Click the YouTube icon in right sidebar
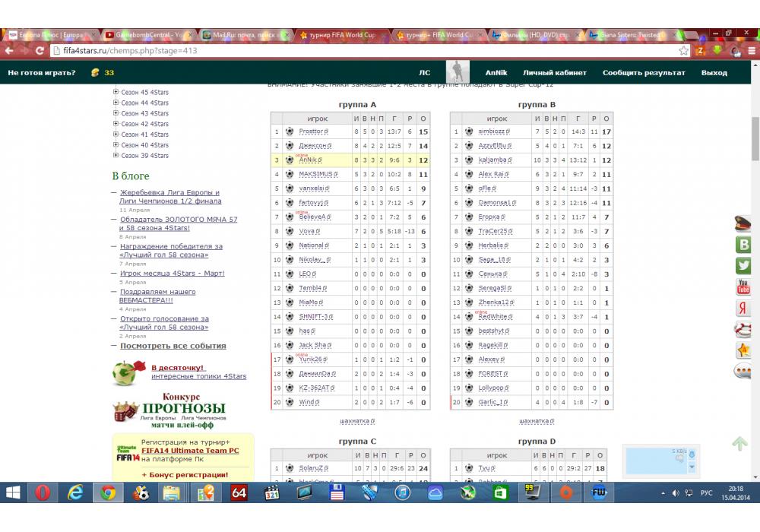760x532 pixels. coord(743,287)
